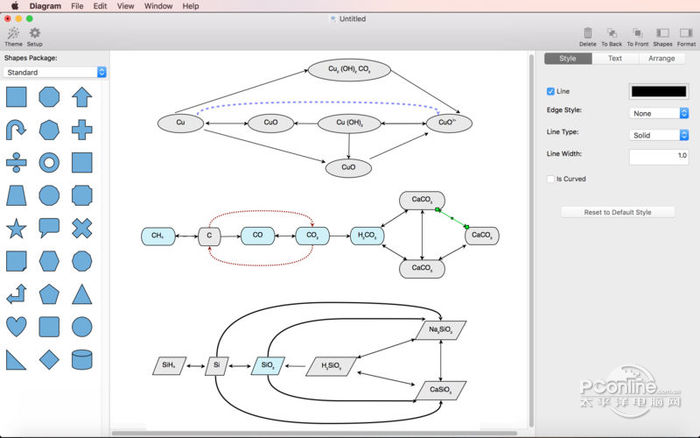Screen dimensions: 700x438
Task: Select the pentagon shape
Action: pyautogui.click(x=49, y=294)
